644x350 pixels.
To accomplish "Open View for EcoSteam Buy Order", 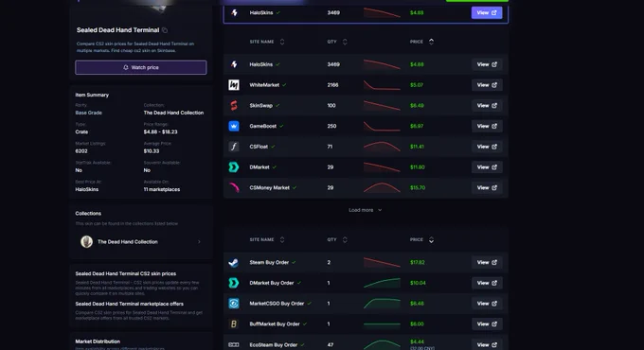I will click(487, 344).
